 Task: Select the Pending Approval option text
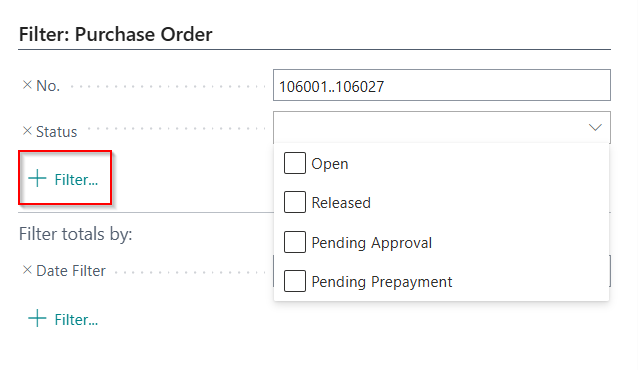coord(371,243)
